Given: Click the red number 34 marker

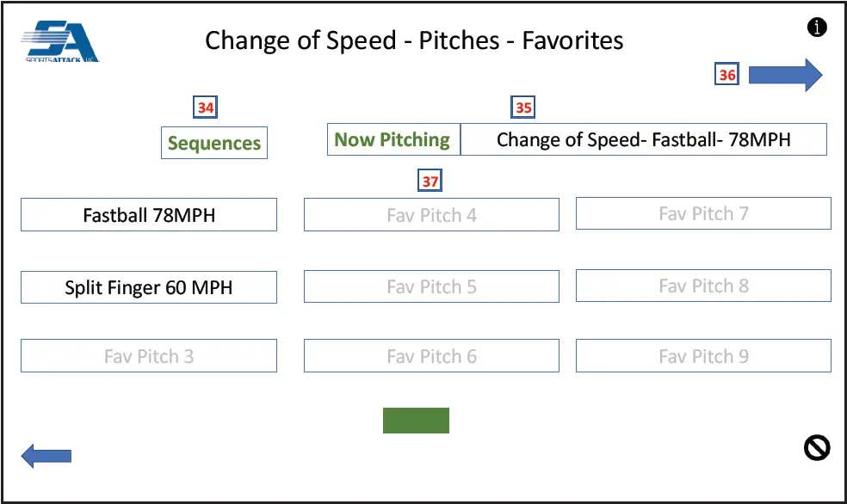Looking at the screenshot, I should pyautogui.click(x=206, y=108).
